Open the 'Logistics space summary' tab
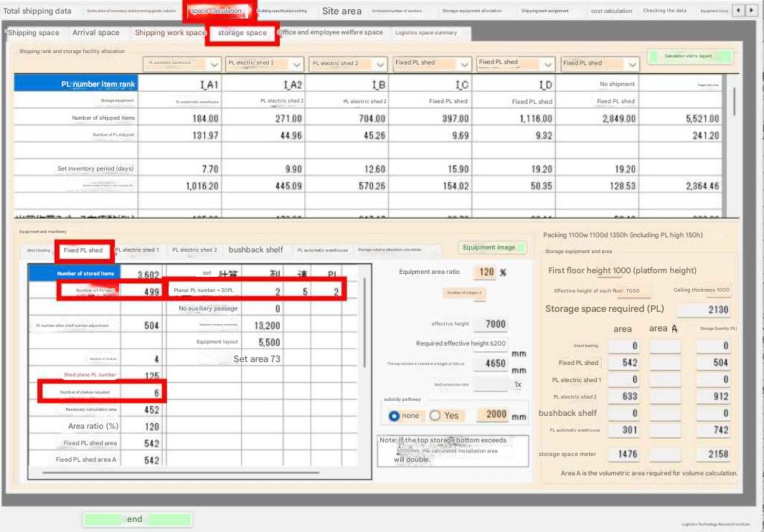Image resolution: width=764 pixels, height=532 pixels. 425,33
